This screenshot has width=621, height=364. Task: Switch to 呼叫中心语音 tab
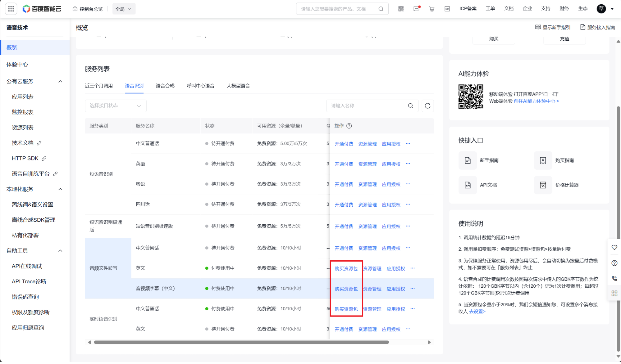click(200, 86)
